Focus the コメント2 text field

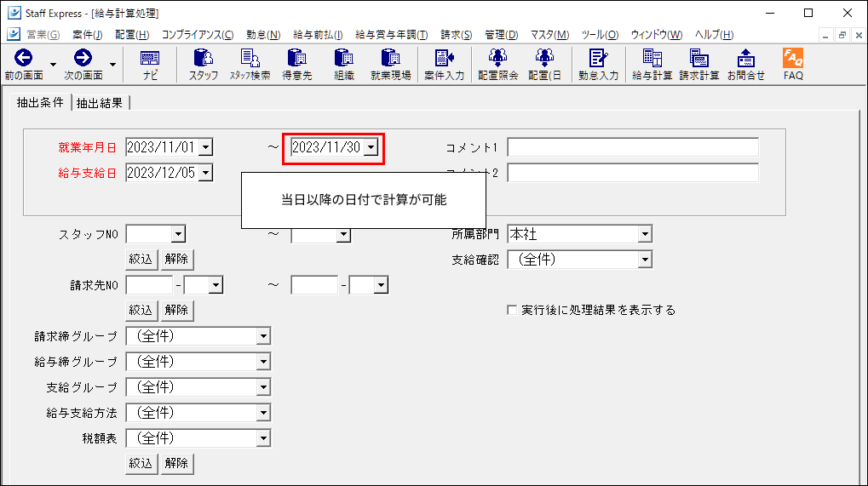(x=633, y=173)
